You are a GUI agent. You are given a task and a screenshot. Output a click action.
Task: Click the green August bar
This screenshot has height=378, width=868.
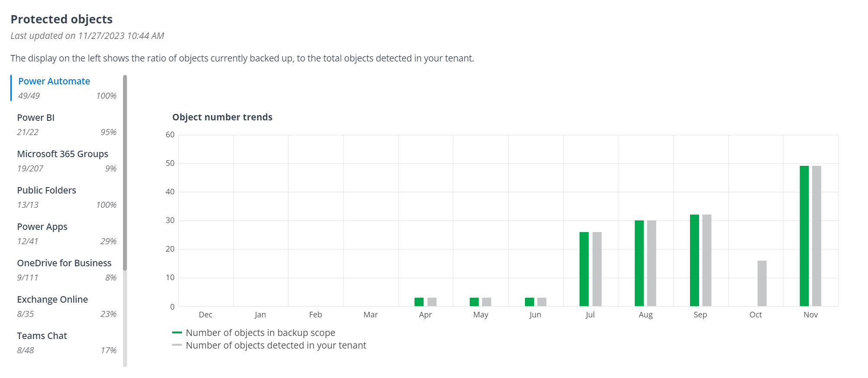[x=639, y=263]
